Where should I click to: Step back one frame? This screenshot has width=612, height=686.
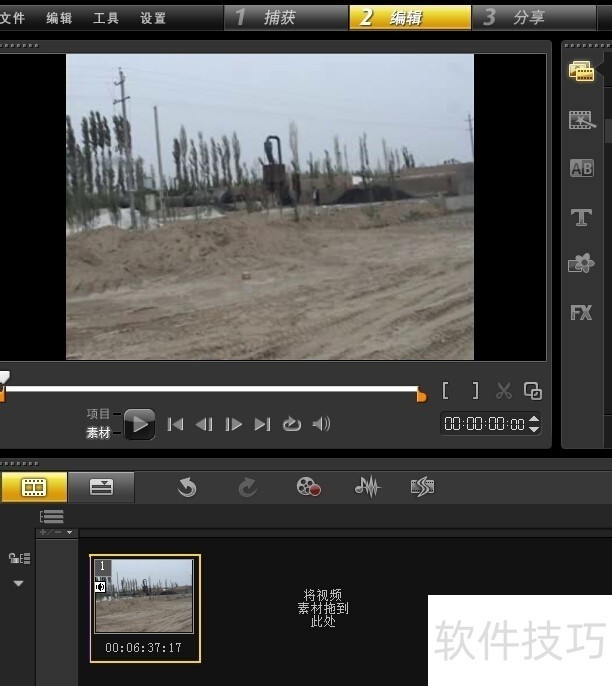pyautogui.click(x=204, y=424)
